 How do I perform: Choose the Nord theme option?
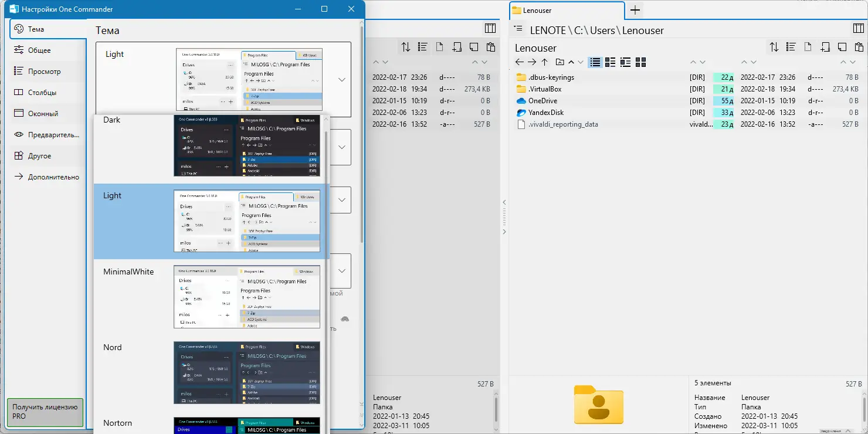click(x=209, y=372)
